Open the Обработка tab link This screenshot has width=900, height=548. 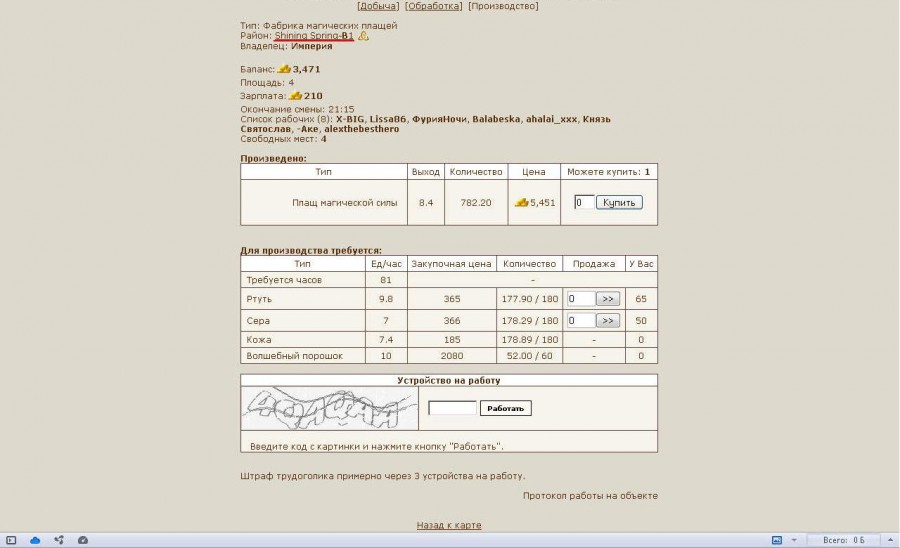(x=433, y=6)
